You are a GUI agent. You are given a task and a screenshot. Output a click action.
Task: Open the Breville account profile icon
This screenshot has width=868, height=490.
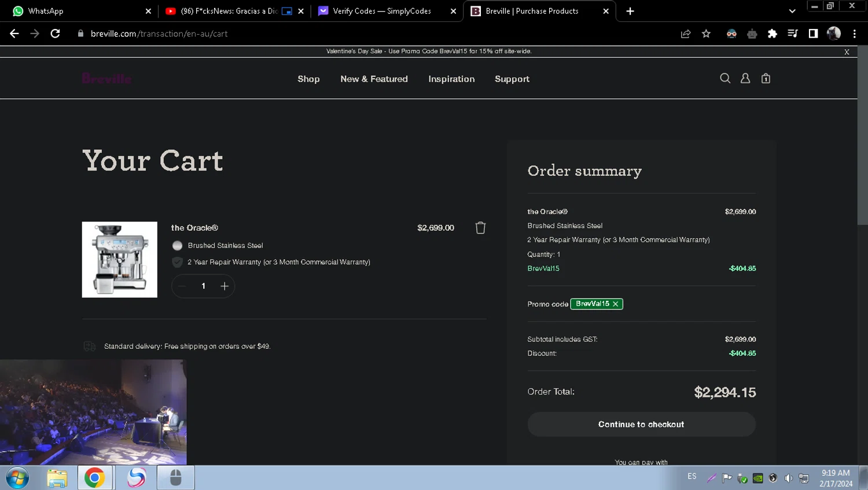point(745,78)
